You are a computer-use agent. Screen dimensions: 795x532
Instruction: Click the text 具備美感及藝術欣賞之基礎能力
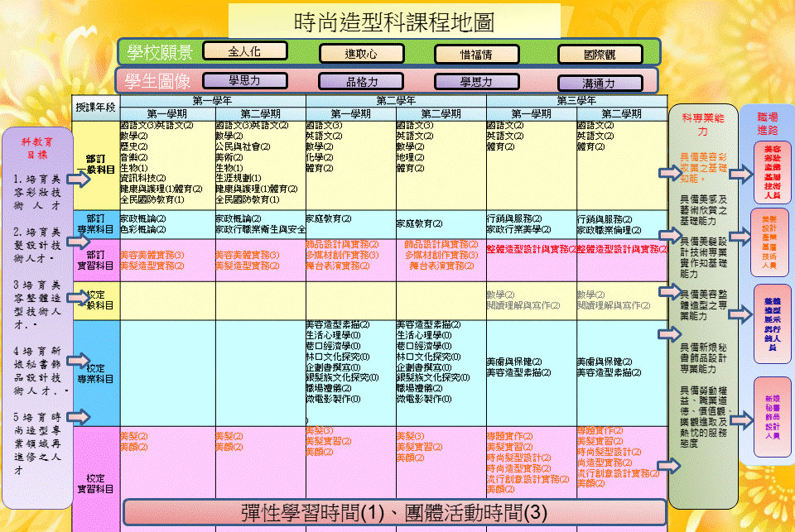point(704,210)
